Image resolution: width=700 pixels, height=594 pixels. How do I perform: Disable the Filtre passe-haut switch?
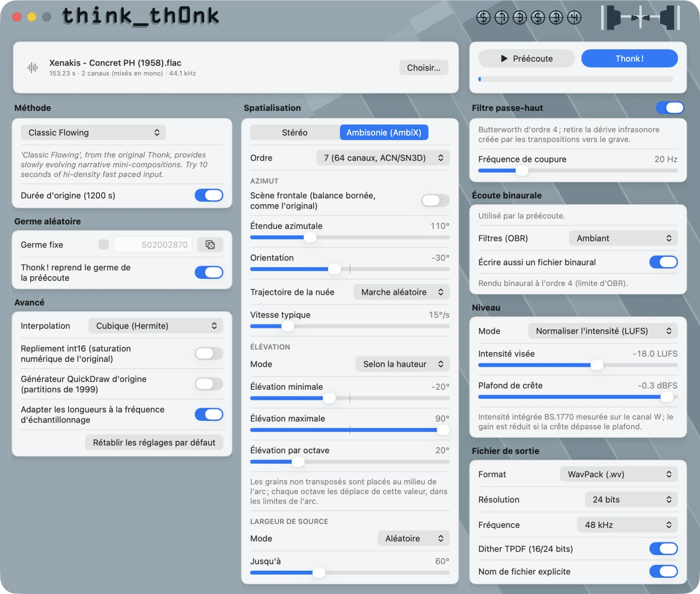click(670, 108)
